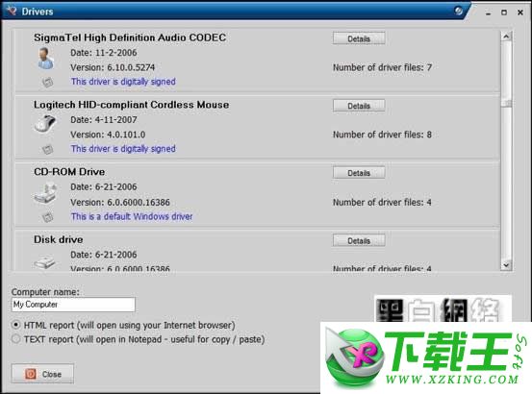Minimize the Drivers window
The height and width of the screenshot is (394, 532).
point(489,12)
